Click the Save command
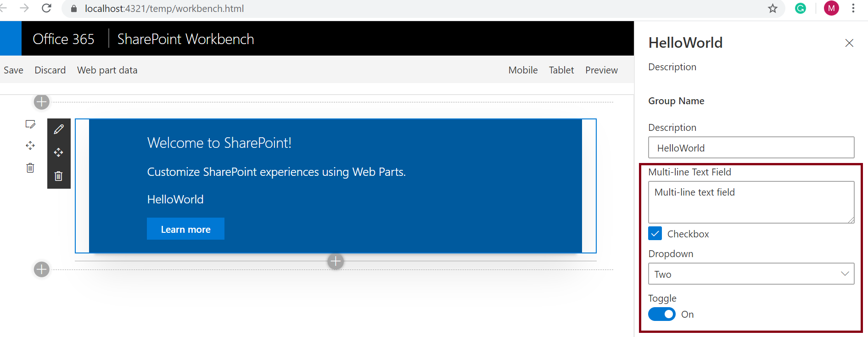Viewport: 868px width, 337px height. coord(13,70)
